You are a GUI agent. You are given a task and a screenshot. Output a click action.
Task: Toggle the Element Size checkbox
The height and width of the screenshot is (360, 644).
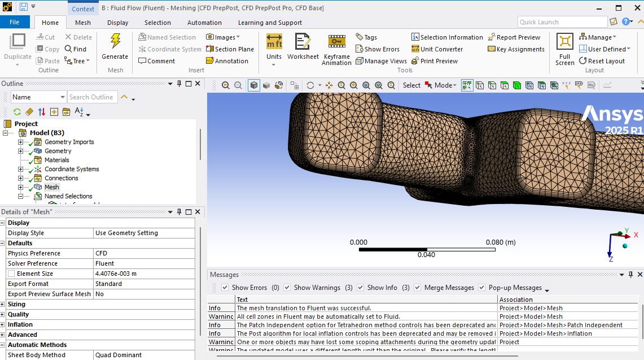12,274
